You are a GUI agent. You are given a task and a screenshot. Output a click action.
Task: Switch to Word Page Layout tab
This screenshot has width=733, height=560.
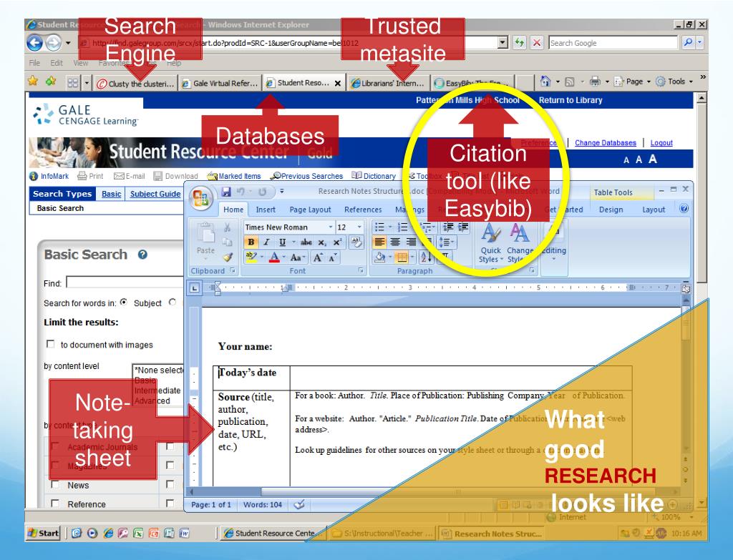(310, 210)
